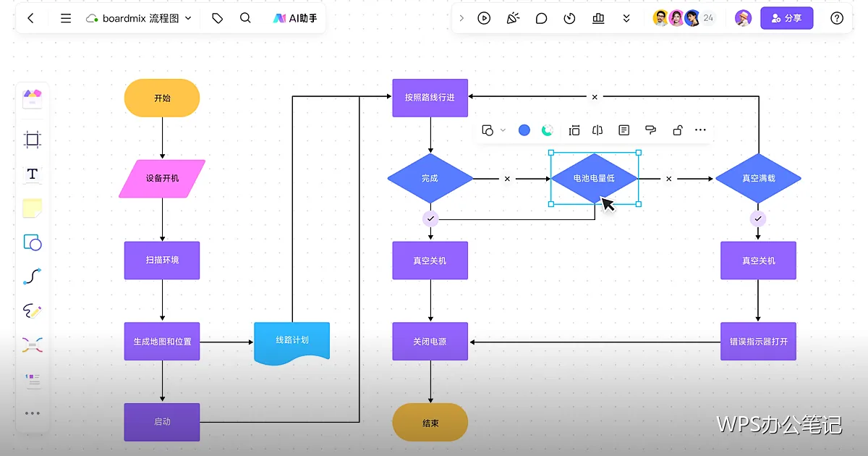The image size is (868, 456).
Task: Select the shapes tool in the sidebar
Action: (x=33, y=242)
